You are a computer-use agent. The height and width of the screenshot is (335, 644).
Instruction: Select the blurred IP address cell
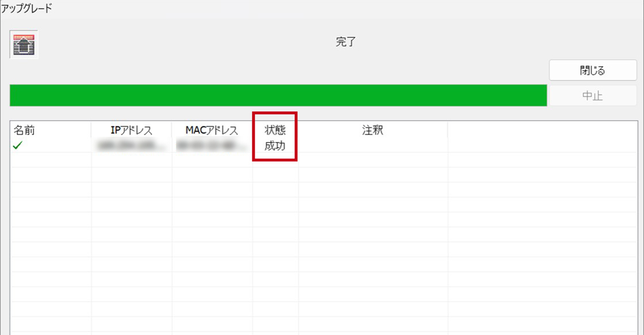click(132, 145)
